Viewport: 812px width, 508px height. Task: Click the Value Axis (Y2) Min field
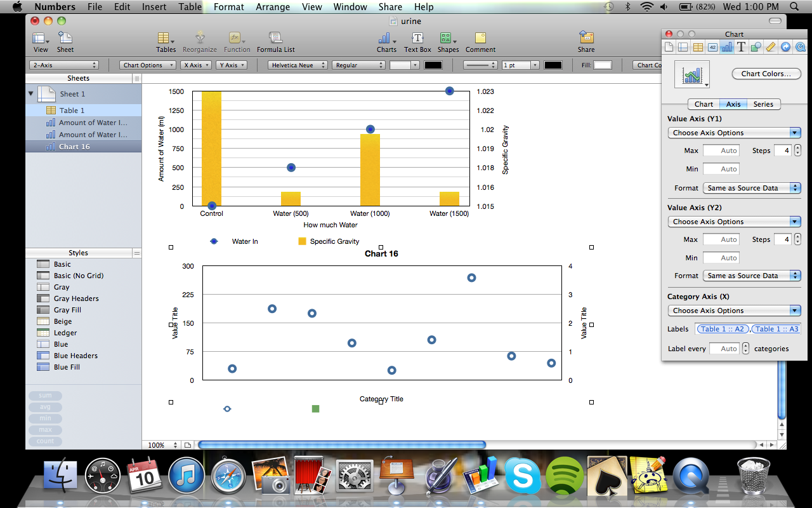coord(721,258)
